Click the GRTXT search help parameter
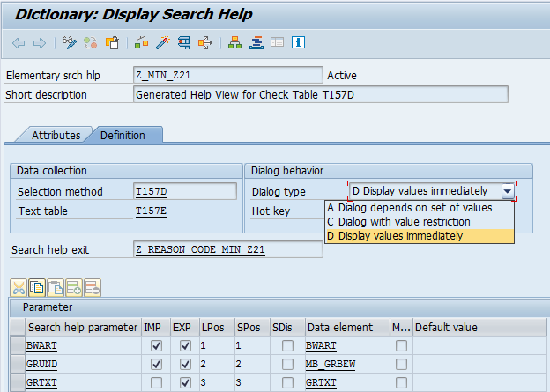The width and height of the screenshot is (550, 392). [x=41, y=382]
